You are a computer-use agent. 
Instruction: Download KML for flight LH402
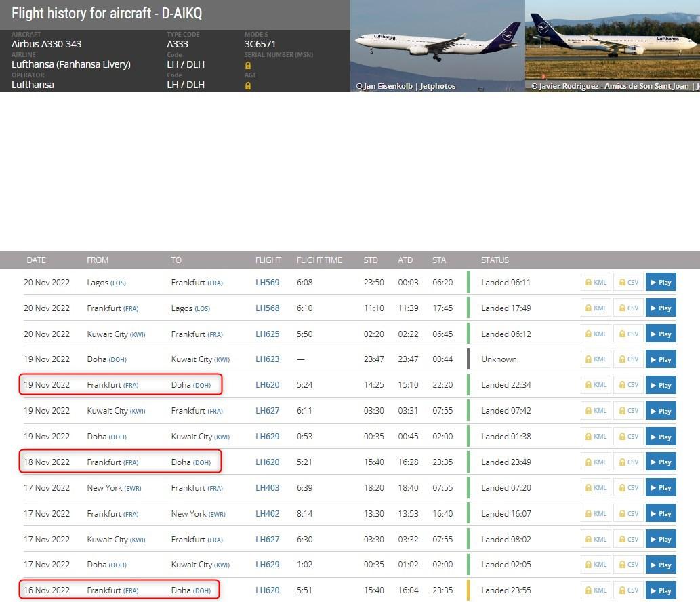click(596, 514)
